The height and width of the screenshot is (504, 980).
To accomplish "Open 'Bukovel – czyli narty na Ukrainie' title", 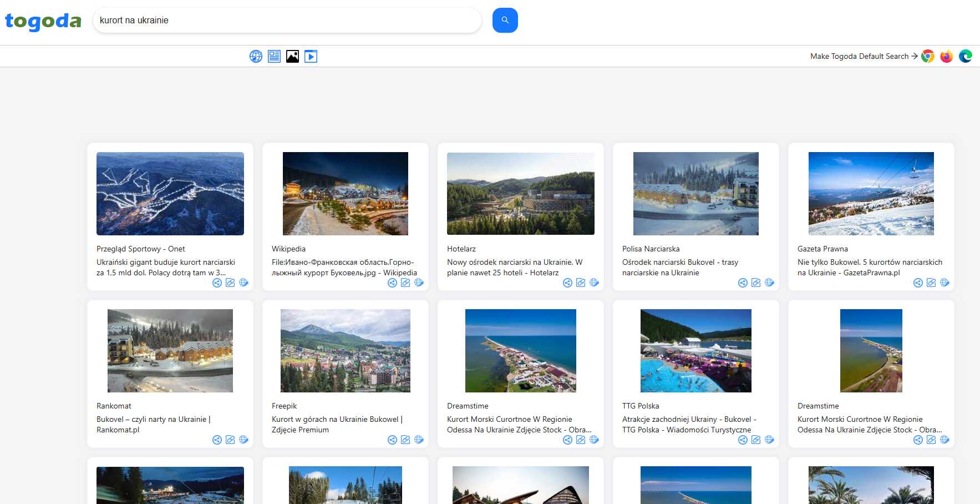I will tap(154, 424).
